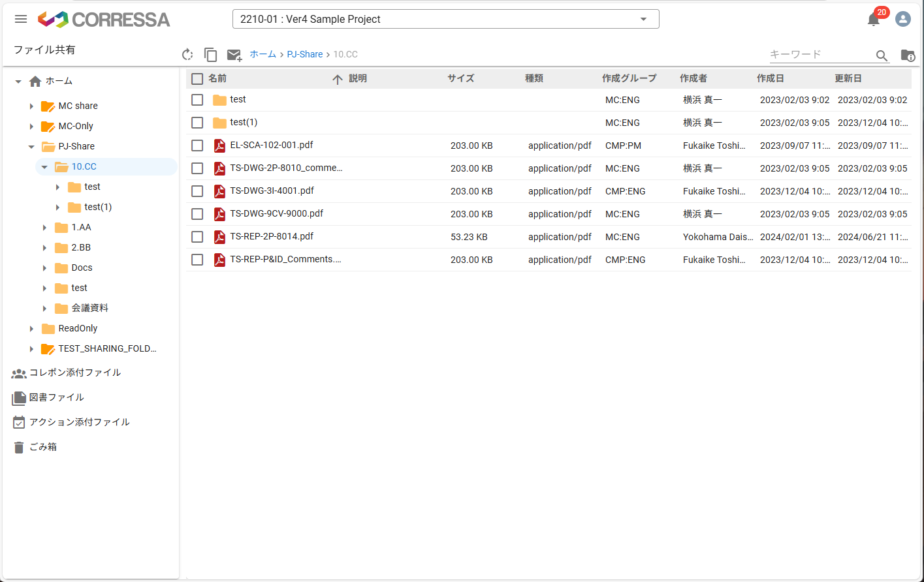Select the コレポン添付ファイル section icon
The image size is (924, 582).
pyautogui.click(x=19, y=373)
